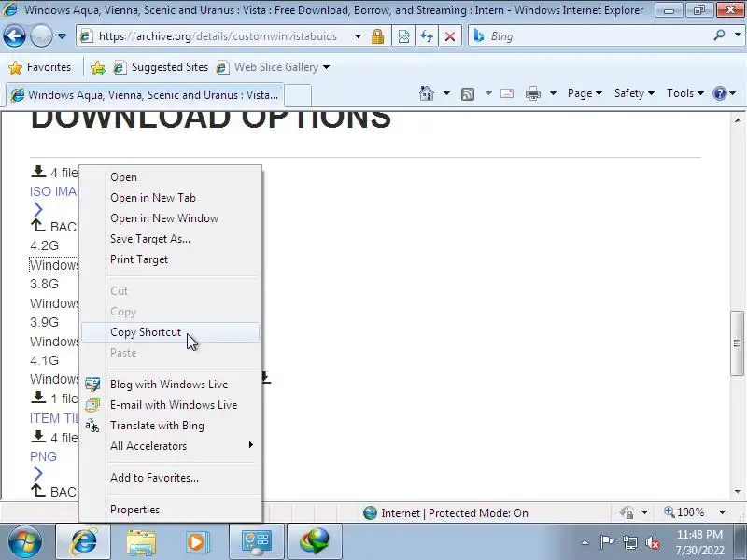Screen dimensions: 747x560
Task: Select the Windows Aqua, Vienna tab
Action: 145,95
